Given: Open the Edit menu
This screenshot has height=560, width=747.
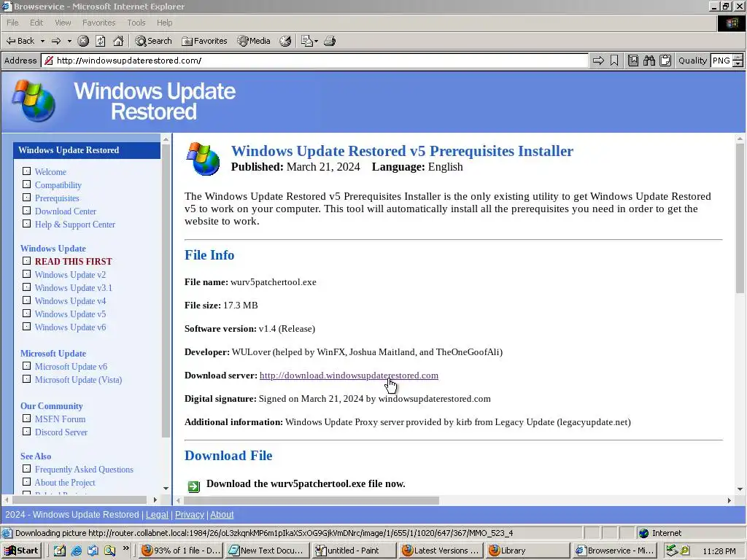Looking at the screenshot, I should click(36, 23).
